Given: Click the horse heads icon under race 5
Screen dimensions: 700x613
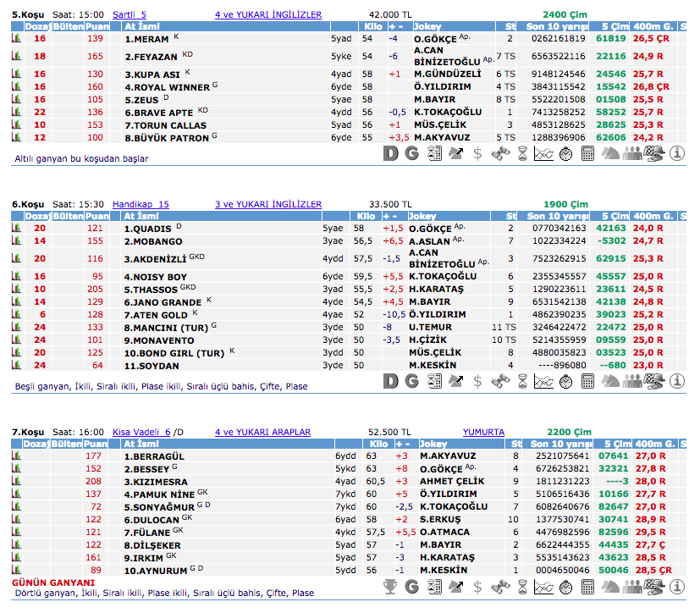Looking at the screenshot, I should tap(610, 153).
